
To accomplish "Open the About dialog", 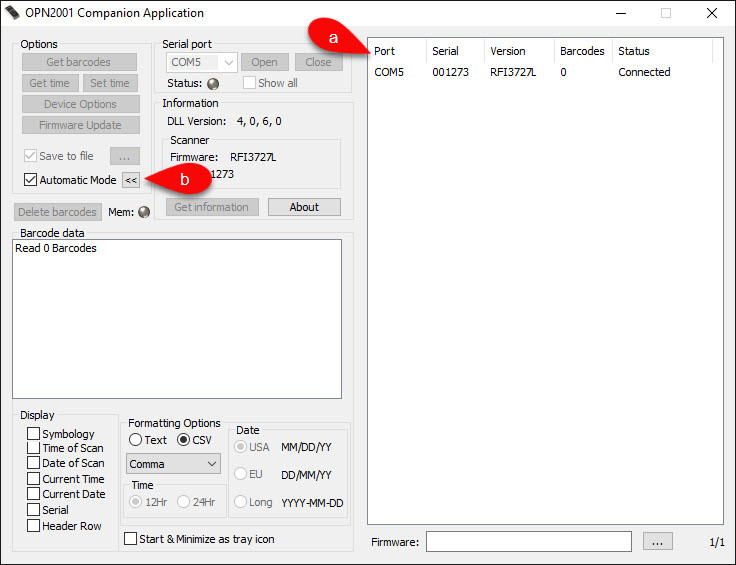I will (x=304, y=207).
